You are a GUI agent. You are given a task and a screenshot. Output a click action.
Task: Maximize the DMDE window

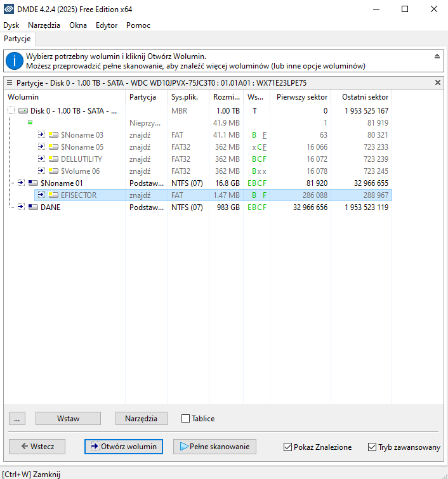[405, 9]
